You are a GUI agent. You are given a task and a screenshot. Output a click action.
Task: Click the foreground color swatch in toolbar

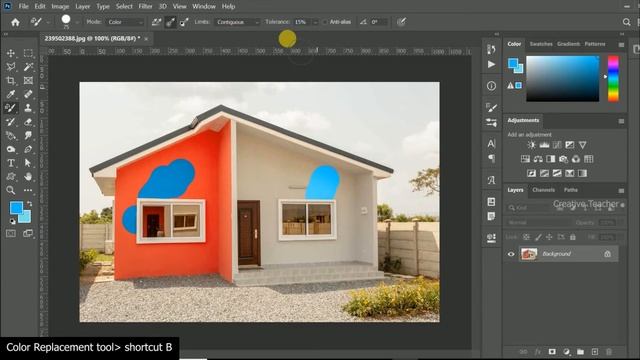(16, 208)
